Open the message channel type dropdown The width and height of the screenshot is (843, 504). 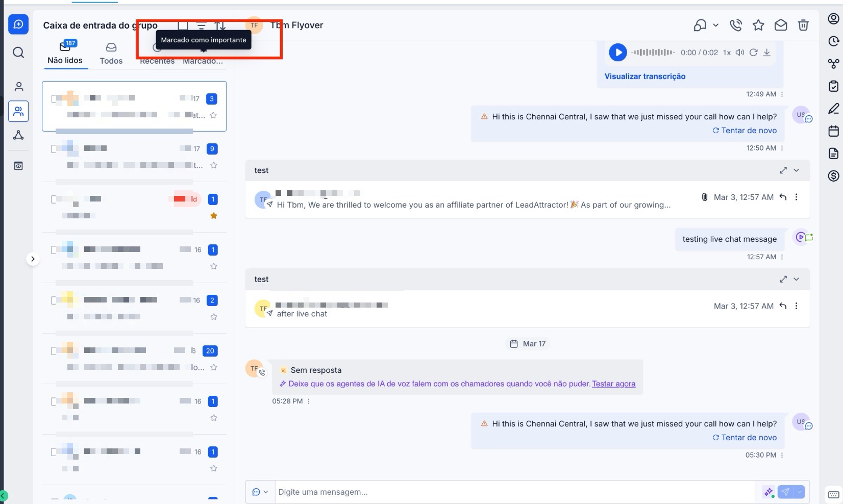pos(260,492)
